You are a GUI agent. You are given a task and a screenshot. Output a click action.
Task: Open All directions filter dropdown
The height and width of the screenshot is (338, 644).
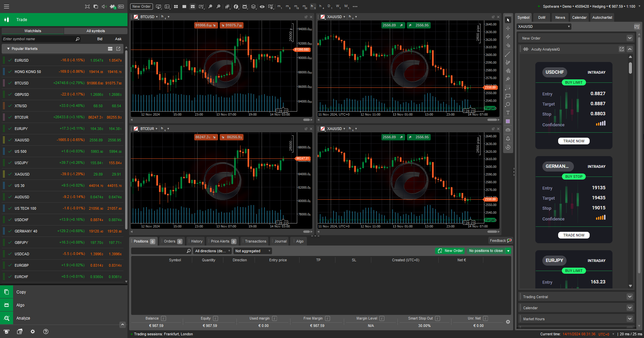pos(213,251)
